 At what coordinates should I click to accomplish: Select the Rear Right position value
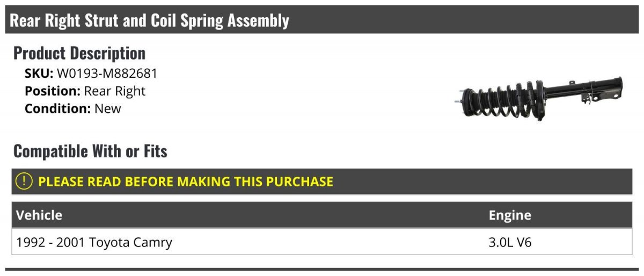pos(115,91)
